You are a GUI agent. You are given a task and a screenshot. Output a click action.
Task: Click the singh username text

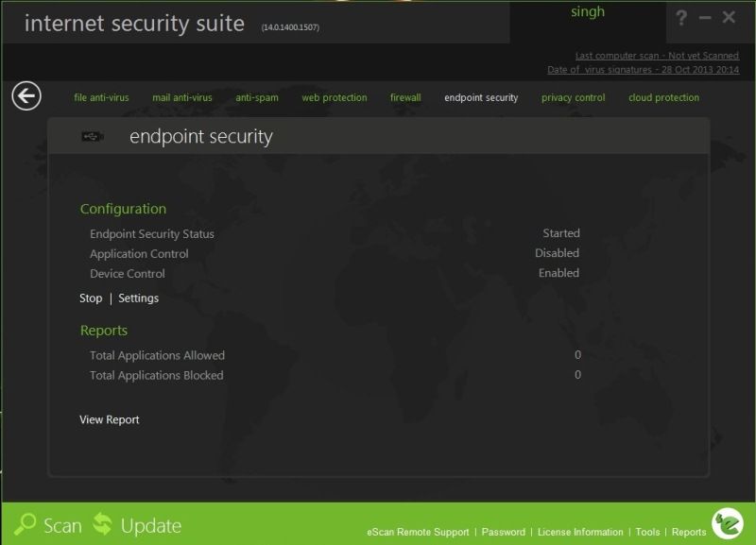click(588, 12)
